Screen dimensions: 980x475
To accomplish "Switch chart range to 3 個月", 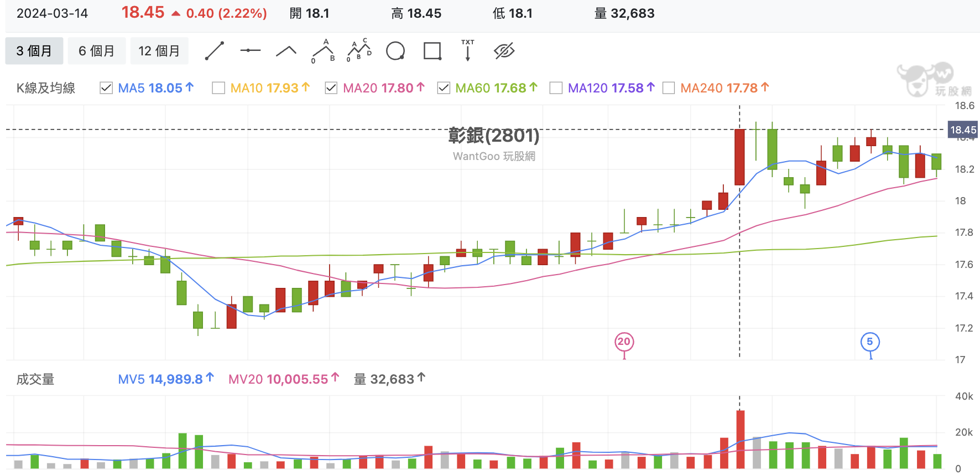I will coord(34,51).
